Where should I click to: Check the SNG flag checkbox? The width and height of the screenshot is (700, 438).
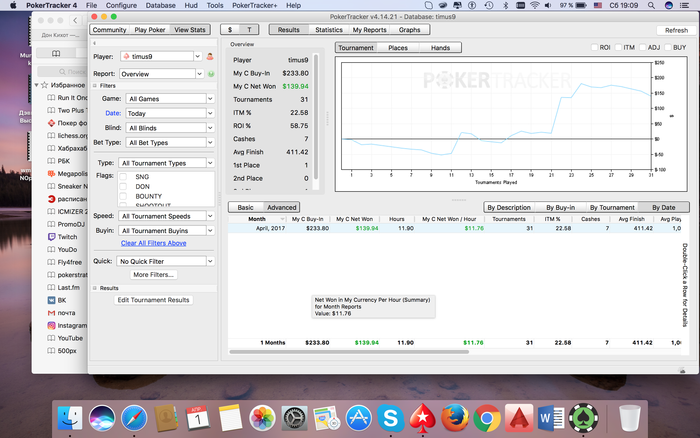point(123,177)
